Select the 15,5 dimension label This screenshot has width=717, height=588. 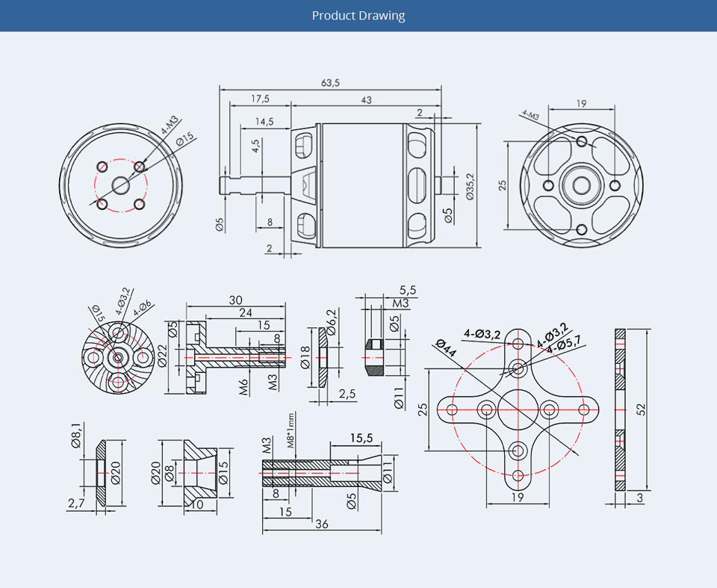(361, 438)
